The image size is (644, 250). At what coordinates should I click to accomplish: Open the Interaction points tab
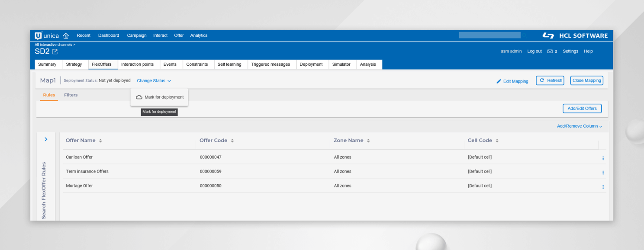coord(137,64)
